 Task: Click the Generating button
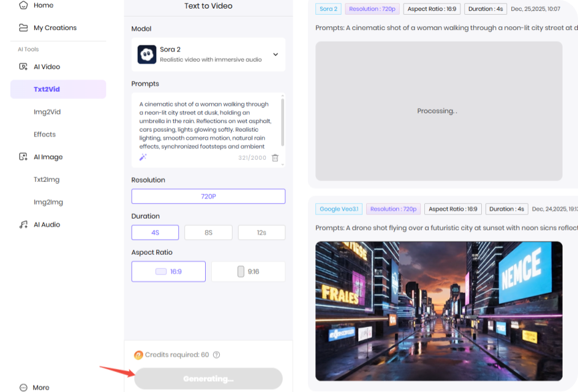(x=208, y=379)
